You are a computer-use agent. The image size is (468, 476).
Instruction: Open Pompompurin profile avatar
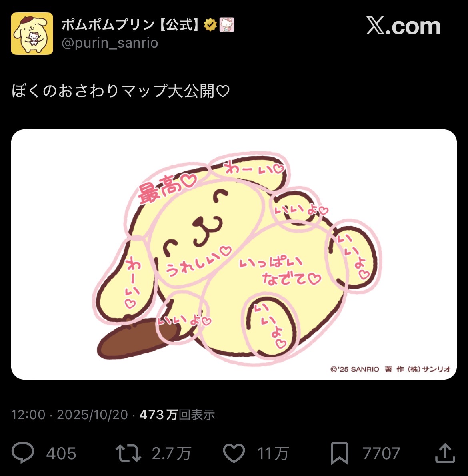[32, 34]
